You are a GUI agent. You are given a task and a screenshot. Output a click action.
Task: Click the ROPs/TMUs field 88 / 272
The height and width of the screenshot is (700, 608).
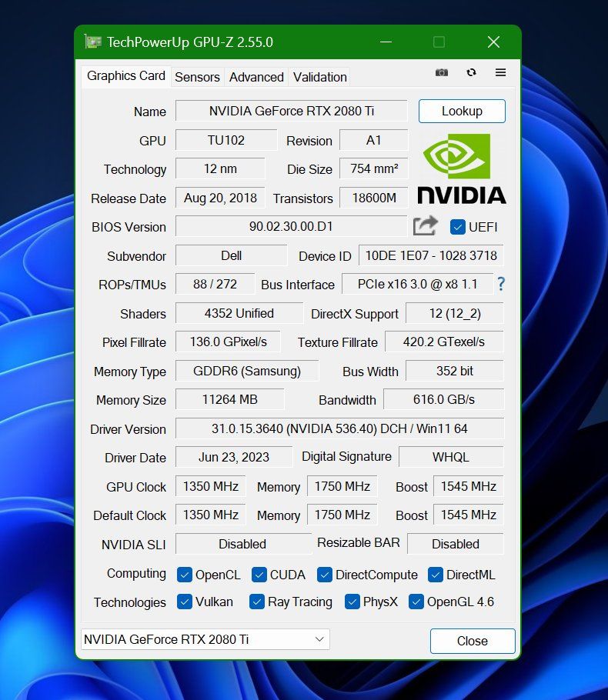[215, 284]
